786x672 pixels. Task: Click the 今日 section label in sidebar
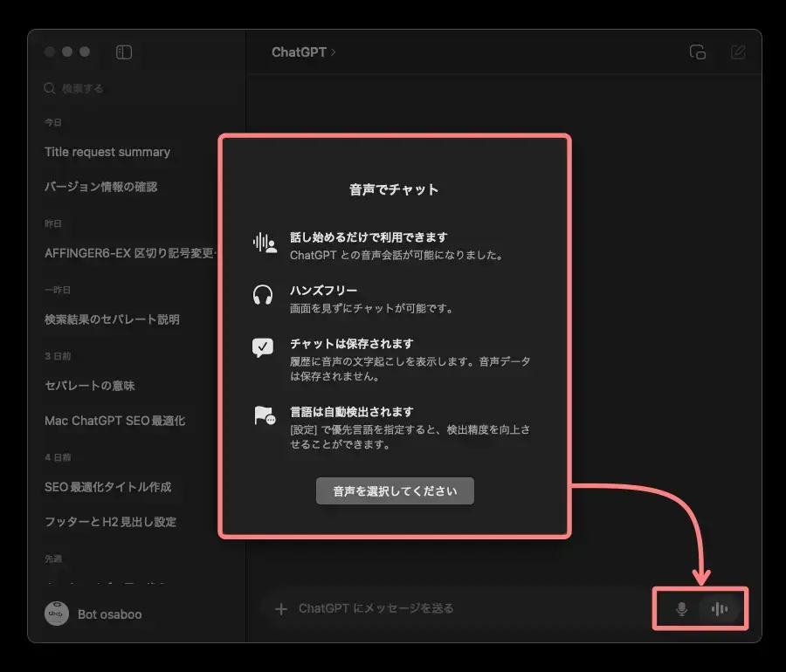(x=53, y=123)
